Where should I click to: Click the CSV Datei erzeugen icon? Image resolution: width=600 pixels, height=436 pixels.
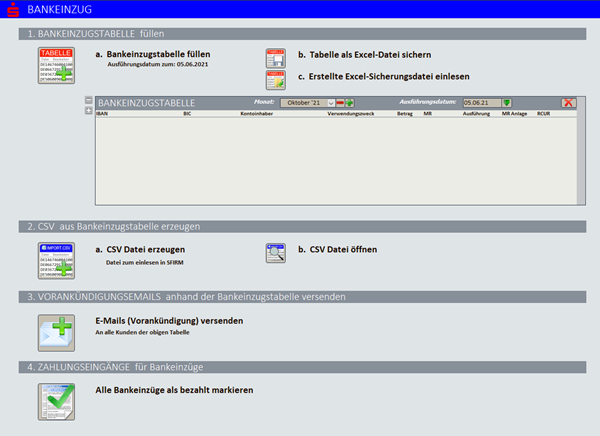tap(57, 258)
